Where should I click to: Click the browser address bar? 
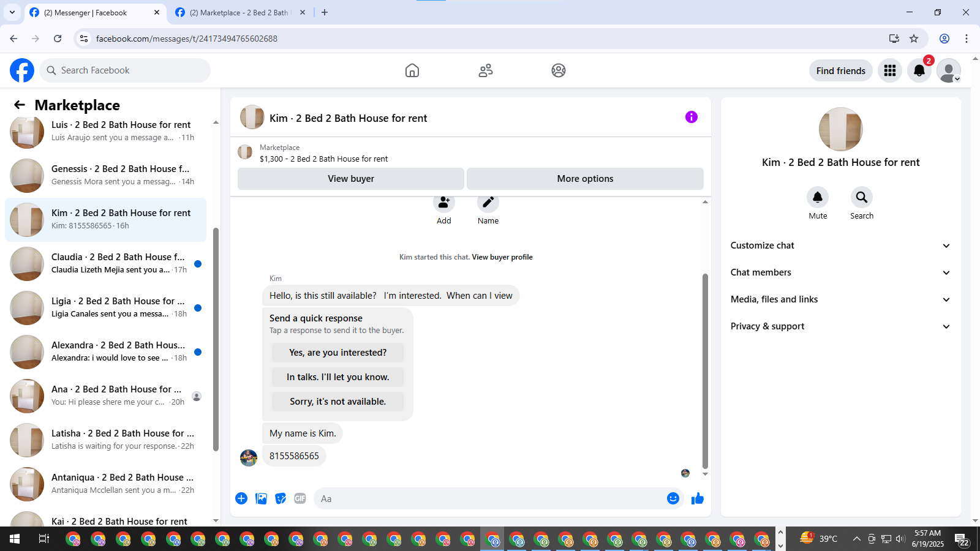pos(490,39)
